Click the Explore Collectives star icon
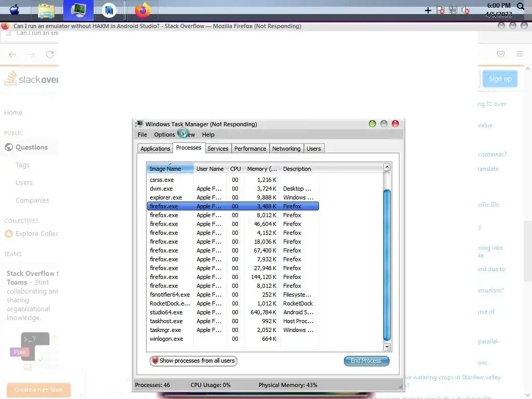Image resolution: width=532 pixels, height=399 pixels. pyautogui.click(x=8, y=233)
